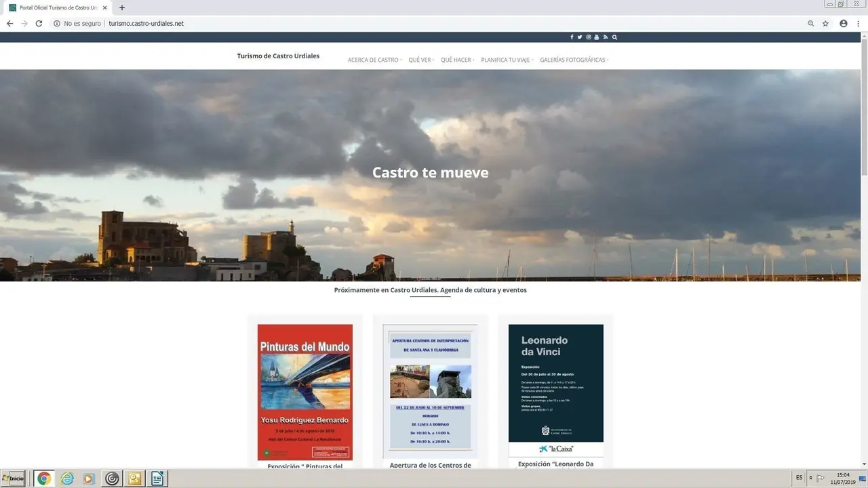
Task: Bookmark the page with the star icon
Action: pyautogui.click(x=825, y=22)
